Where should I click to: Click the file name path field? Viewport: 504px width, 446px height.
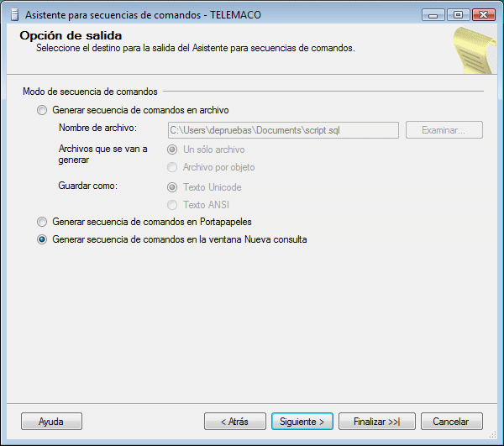tap(283, 130)
